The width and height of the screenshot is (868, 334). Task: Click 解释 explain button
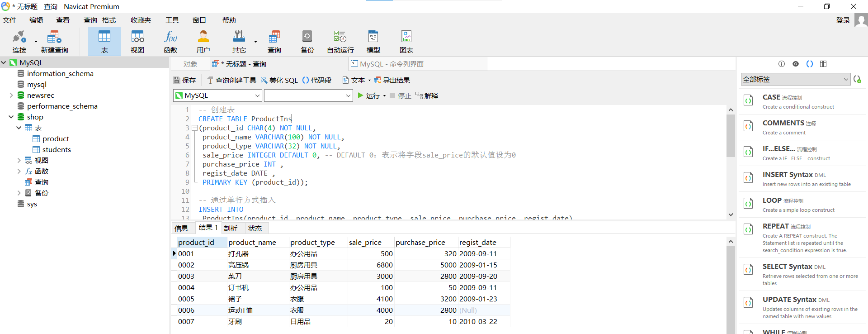click(x=427, y=95)
